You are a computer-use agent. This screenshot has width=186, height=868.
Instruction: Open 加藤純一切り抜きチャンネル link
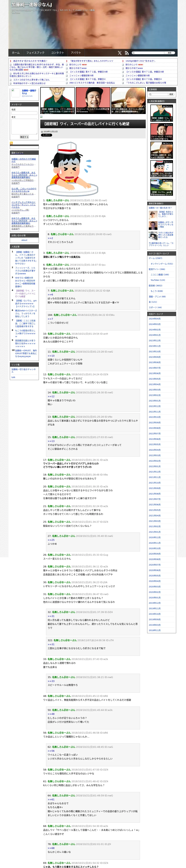click(x=23, y=370)
